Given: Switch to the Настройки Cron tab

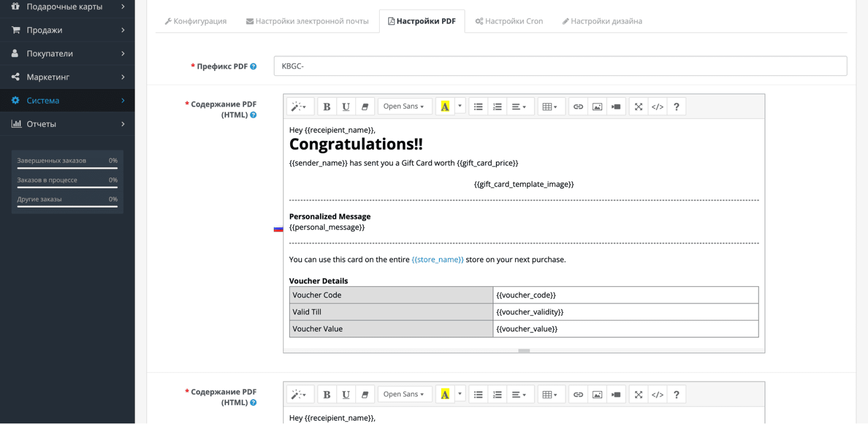Looking at the screenshot, I should (509, 21).
